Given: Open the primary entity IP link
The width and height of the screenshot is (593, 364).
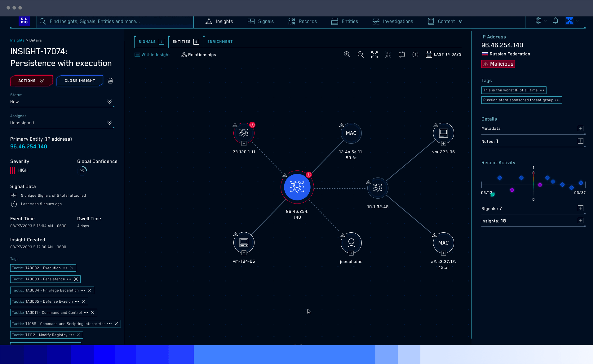Looking at the screenshot, I should (x=29, y=147).
